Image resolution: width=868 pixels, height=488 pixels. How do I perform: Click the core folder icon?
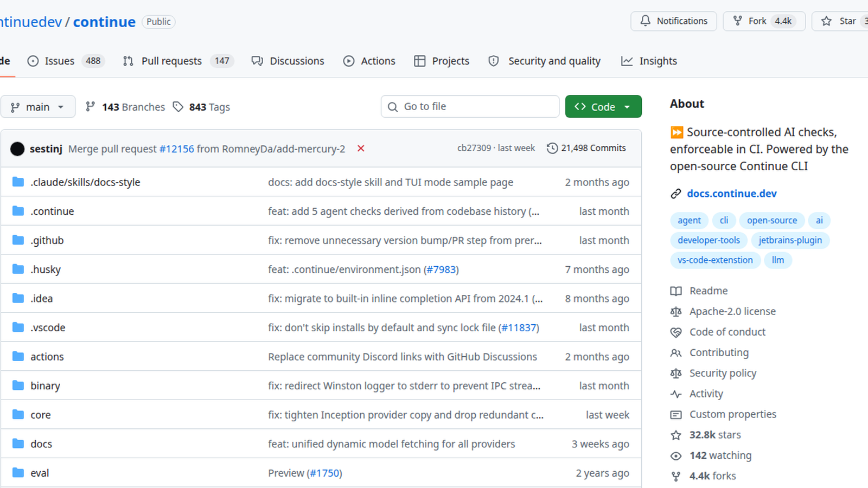(18, 414)
